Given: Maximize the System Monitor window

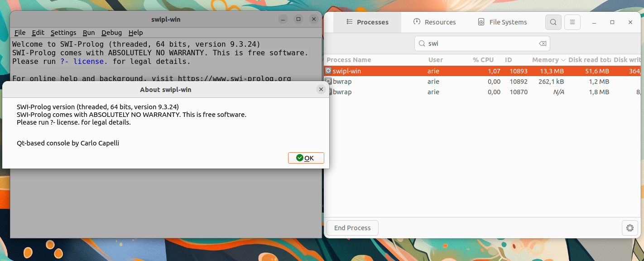Looking at the screenshot, I should (x=612, y=22).
